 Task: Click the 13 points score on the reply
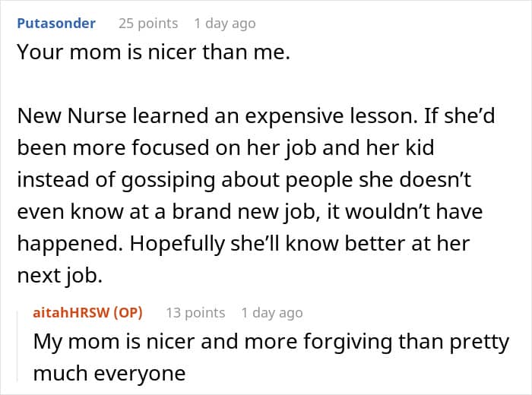[x=195, y=313]
